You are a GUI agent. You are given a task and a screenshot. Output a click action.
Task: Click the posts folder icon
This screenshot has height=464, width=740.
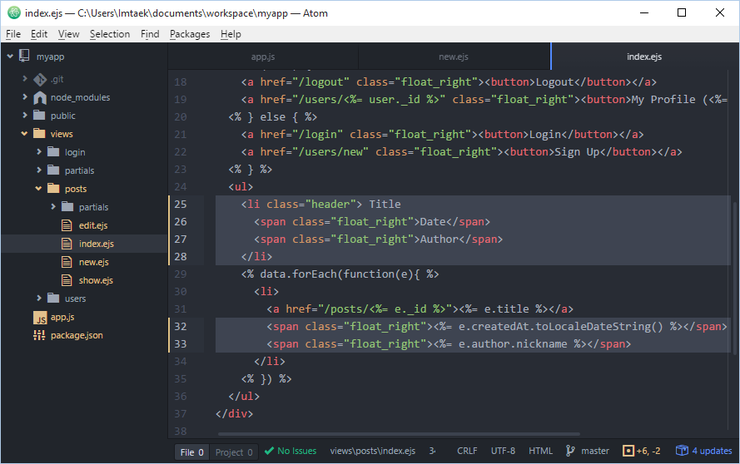pyautogui.click(x=54, y=189)
